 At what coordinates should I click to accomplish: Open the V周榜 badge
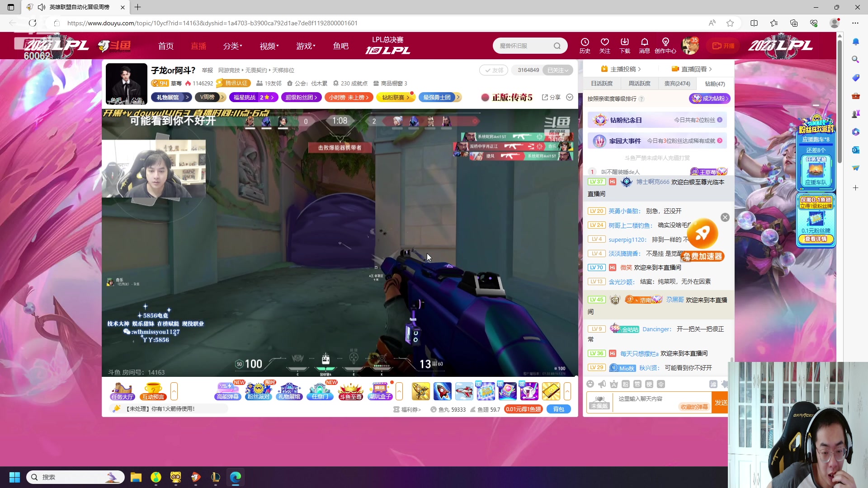click(211, 97)
